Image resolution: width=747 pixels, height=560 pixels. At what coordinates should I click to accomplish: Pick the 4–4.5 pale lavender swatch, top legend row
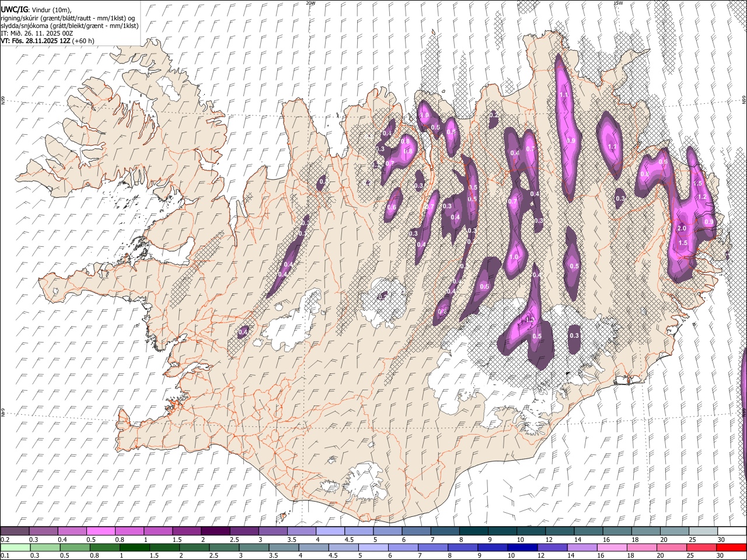click(330, 531)
